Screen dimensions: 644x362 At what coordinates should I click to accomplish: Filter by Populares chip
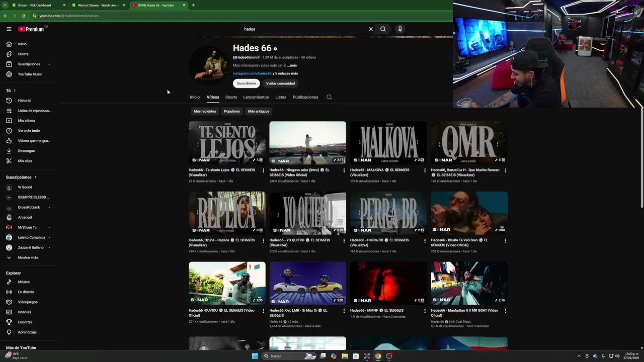(x=232, y=111)
